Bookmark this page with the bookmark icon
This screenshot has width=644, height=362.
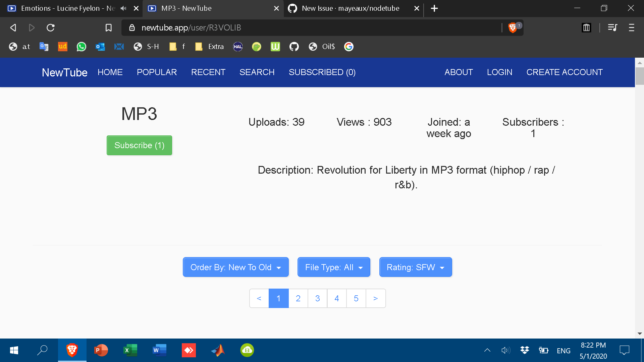pos(108,28)
